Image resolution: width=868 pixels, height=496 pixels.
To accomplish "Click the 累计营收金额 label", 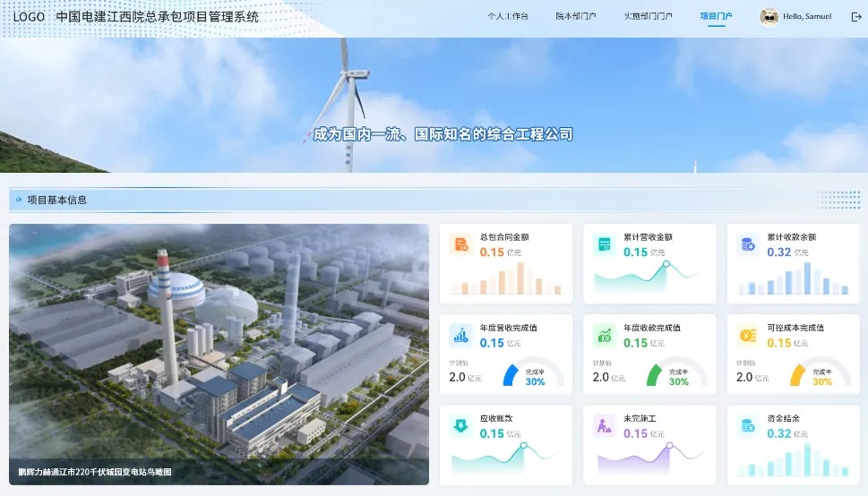I will (x=648, y=237).
